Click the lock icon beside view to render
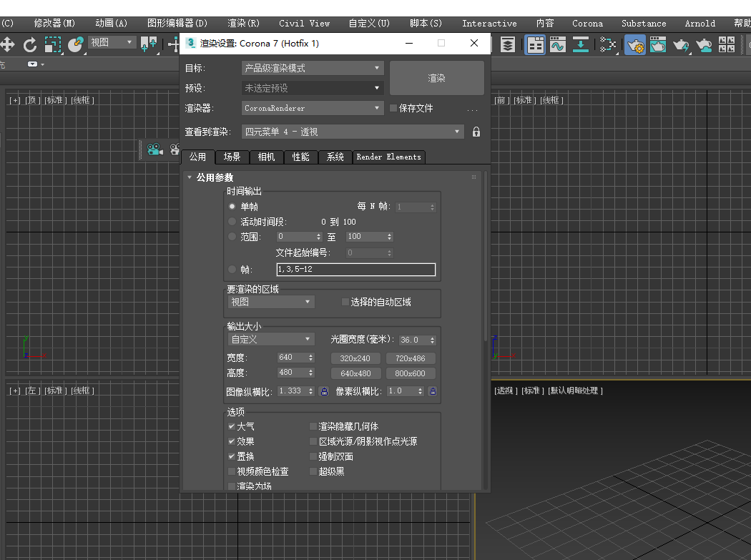The image size is (751, 560). pos(476,132)
